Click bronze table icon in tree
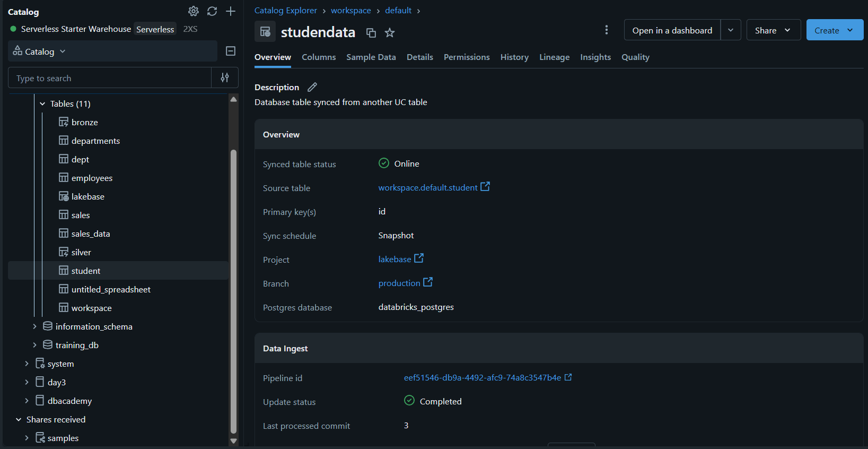This screenshot has height=449, width=868. [x=64, y=122]
